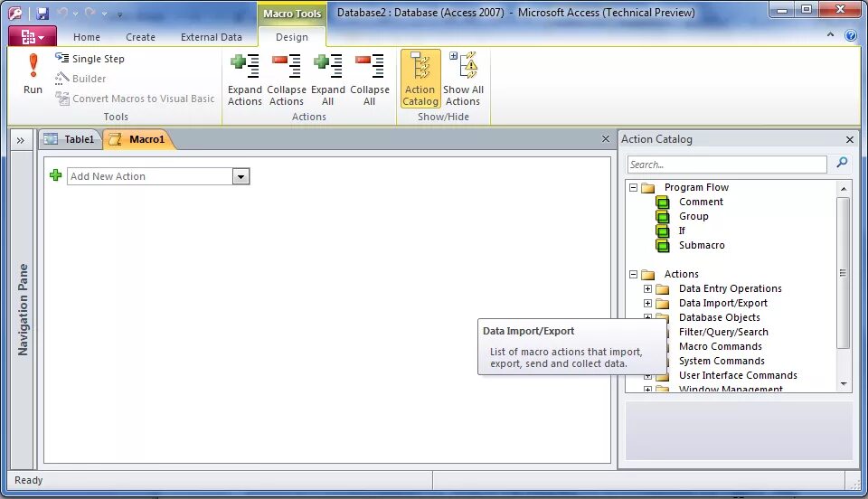Click the Actions folder icon
The height and width of the screenshot is (499, 868).
tap(647, 275)
